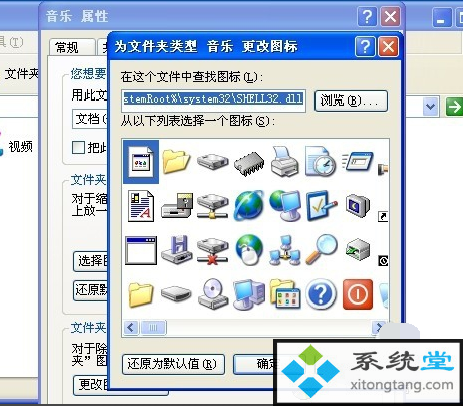Click the icon list right scroll arrow
The height and width of the screenshot is (406, 463).
pos(379,327)
